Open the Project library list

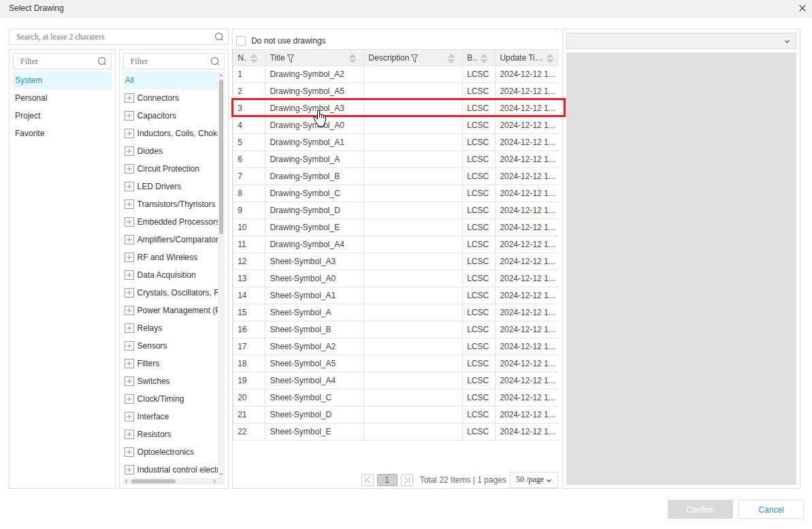(28, 116)
